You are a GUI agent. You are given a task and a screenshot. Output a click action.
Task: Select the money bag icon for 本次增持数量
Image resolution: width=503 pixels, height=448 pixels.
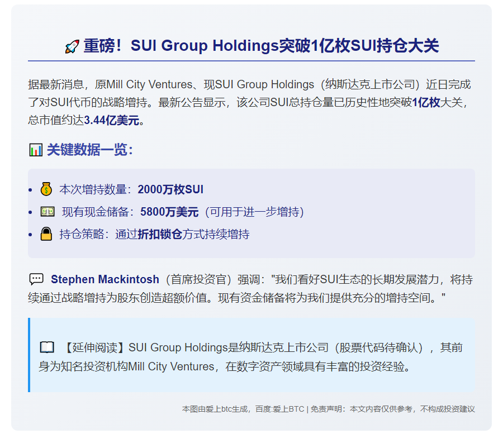pyautogui.click(x=46, y=189)
